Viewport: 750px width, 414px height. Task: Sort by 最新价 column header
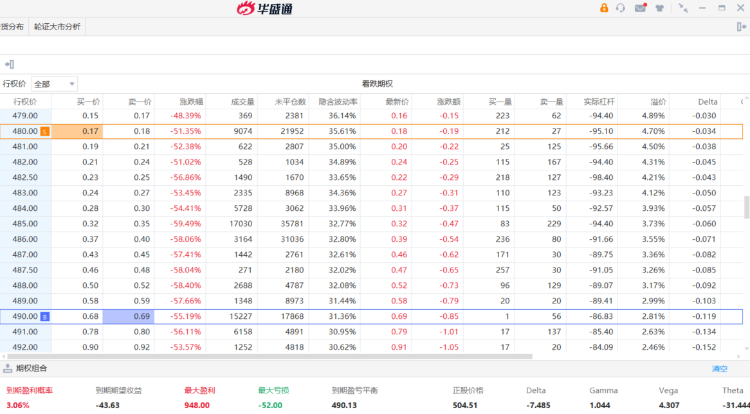pos(397,101)
